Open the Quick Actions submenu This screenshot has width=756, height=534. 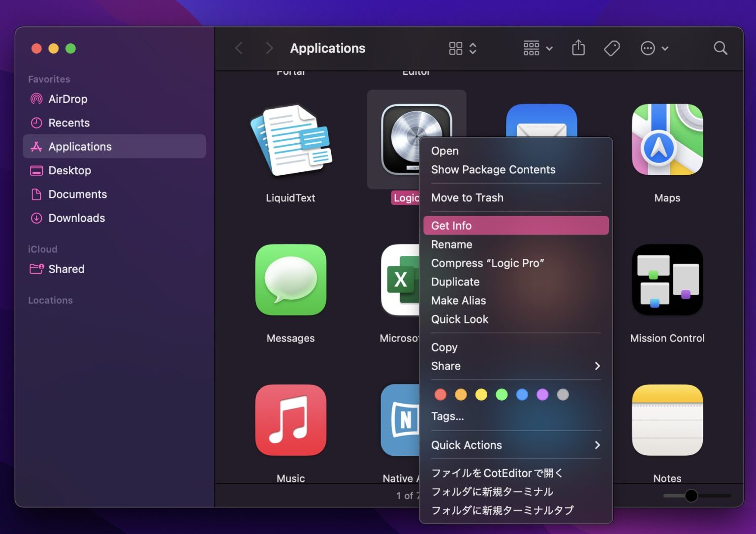click(514, 445)
